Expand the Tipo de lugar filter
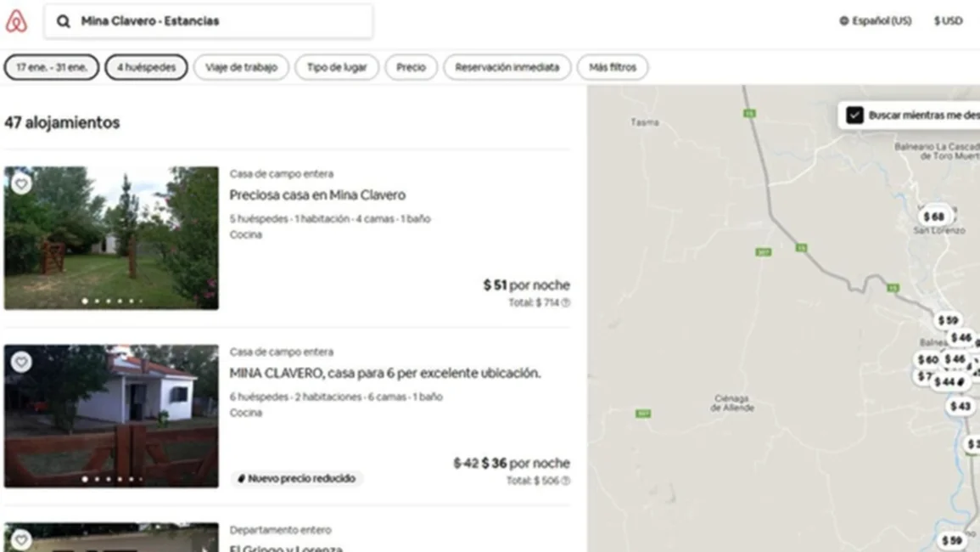The image size is (980, 552). click(x=337, y=67)
